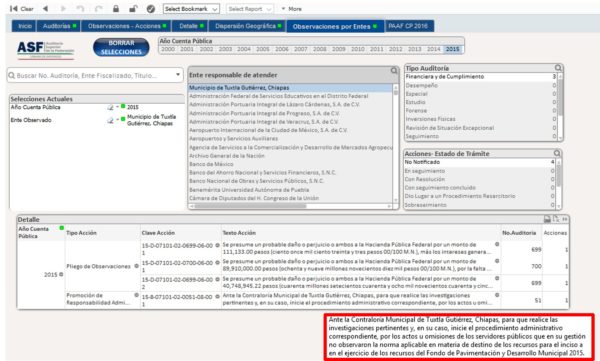Click search icon in Ente responsable header

[x=394, y=71]
